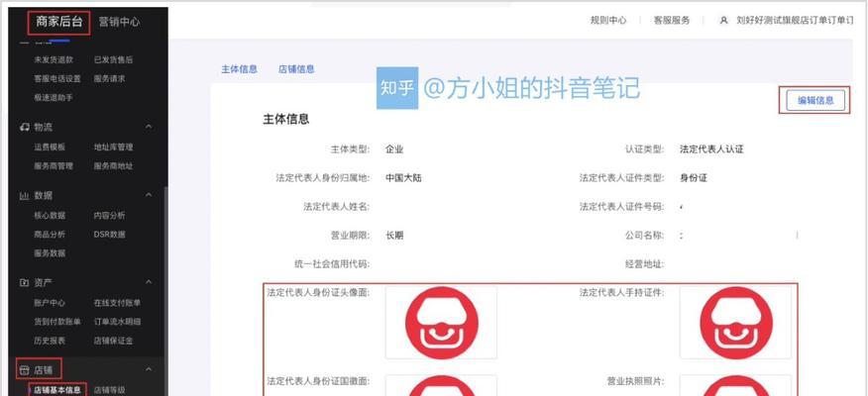Click the 店铺 shop icon in sidebar
The width and height of the screenshot is (868, 396).
tap(25, 370)
